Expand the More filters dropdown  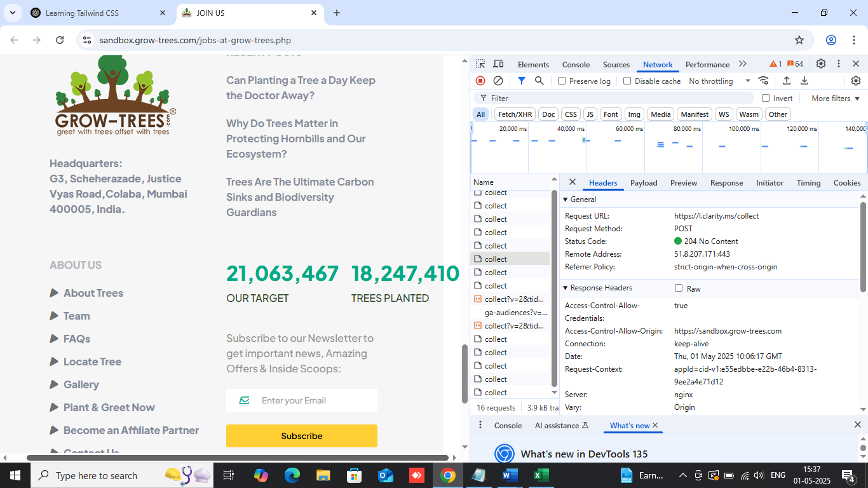[835, 98]
